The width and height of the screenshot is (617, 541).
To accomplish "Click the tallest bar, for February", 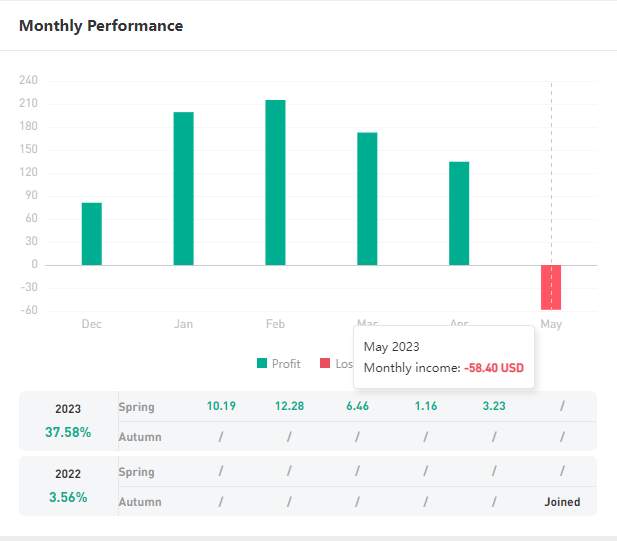I will pos(275,183).
